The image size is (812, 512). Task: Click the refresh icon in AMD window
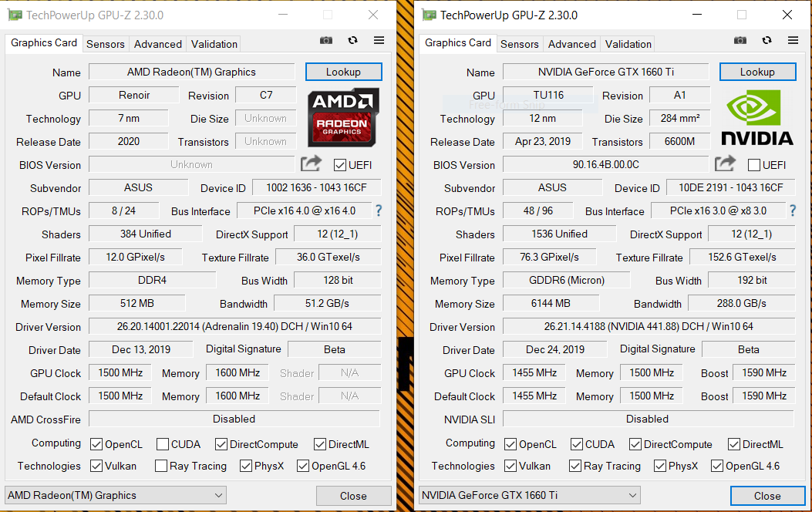[352, 41]
